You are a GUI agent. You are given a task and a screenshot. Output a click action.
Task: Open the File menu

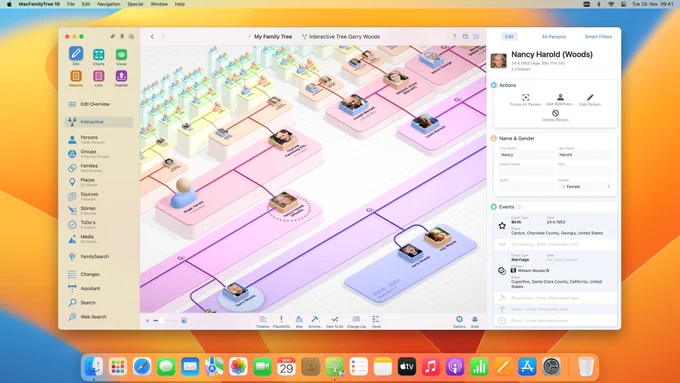pyautogui.click(x=71, y=4)
